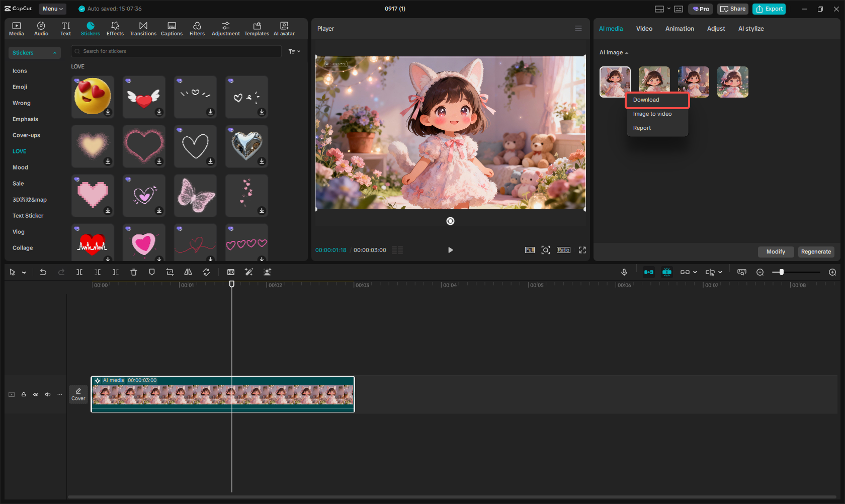Screen dimensions: 845x504
Task: Click the Split clip tool
Action: [x=79, y=272]
